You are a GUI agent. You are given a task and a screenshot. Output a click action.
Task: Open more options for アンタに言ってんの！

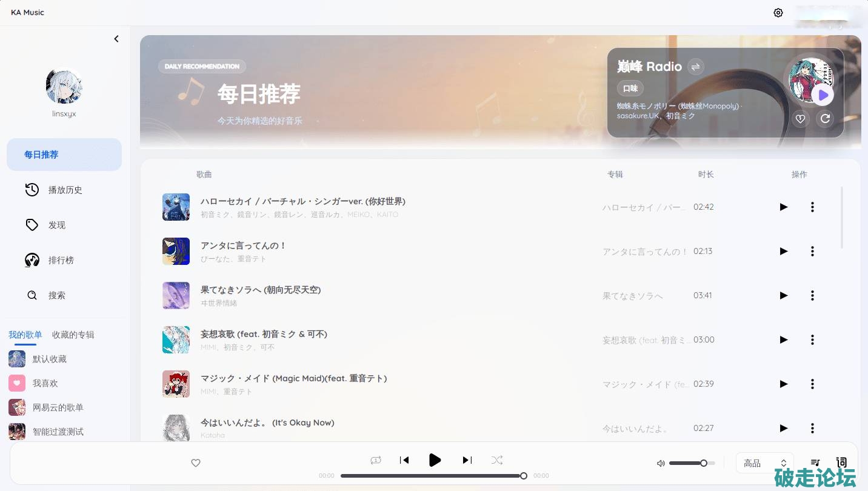[x=812, y=251]
